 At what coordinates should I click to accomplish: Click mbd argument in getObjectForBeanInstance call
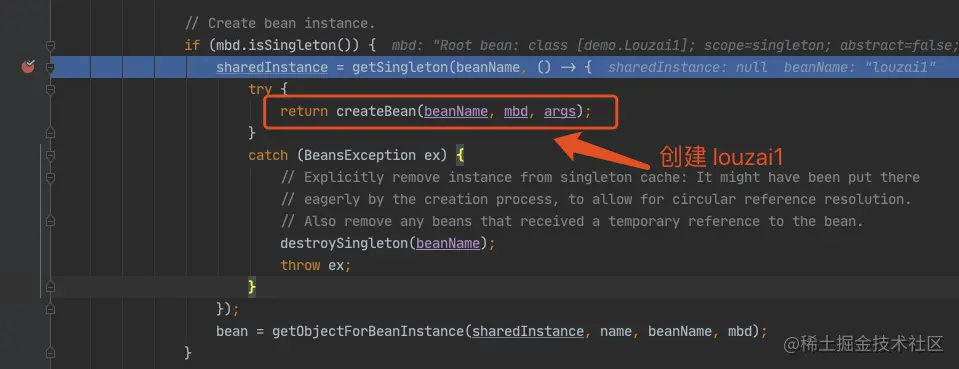739,331
